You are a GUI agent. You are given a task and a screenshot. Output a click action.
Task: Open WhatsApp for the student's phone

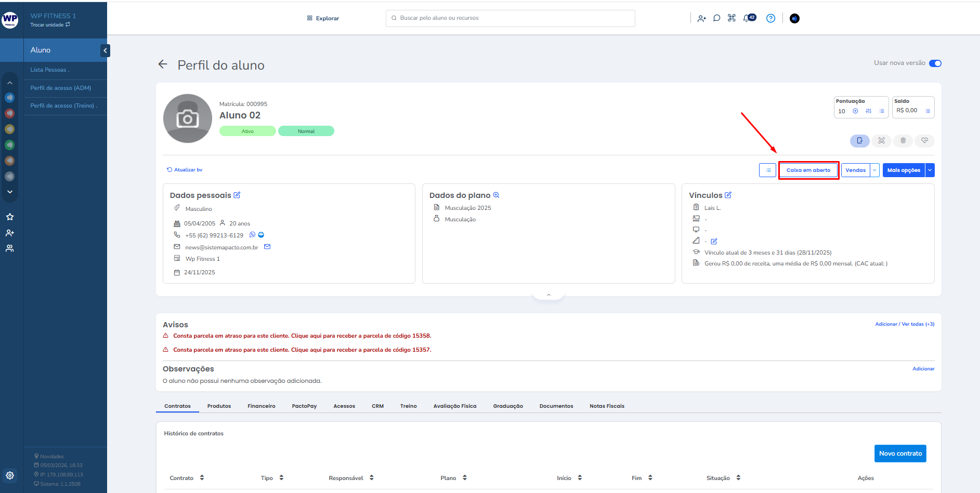(252, 235)
